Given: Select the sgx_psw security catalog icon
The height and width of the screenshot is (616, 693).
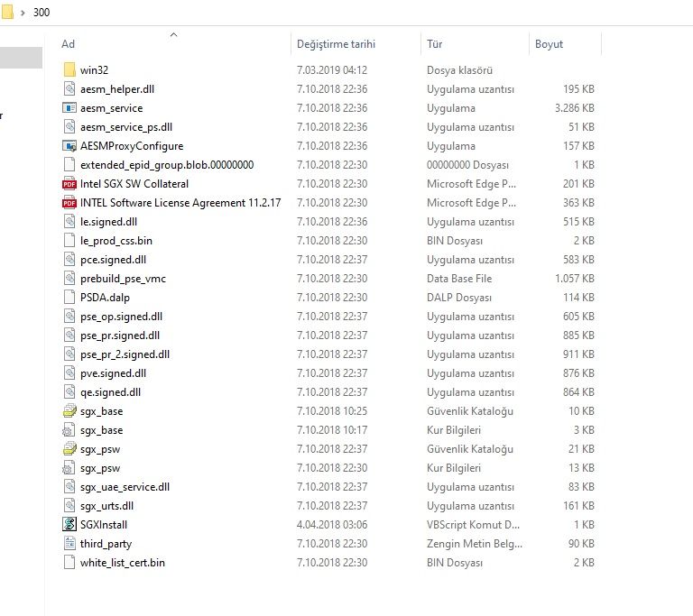Looking at the screenshot, I should 69,449.
